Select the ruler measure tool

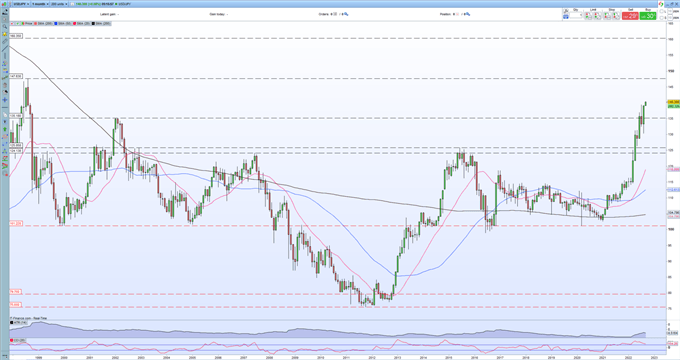coord(5,42)
